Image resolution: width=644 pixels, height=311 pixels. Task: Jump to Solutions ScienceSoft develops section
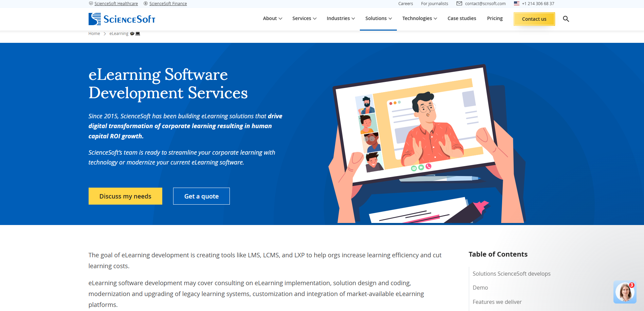click(512, 274)
